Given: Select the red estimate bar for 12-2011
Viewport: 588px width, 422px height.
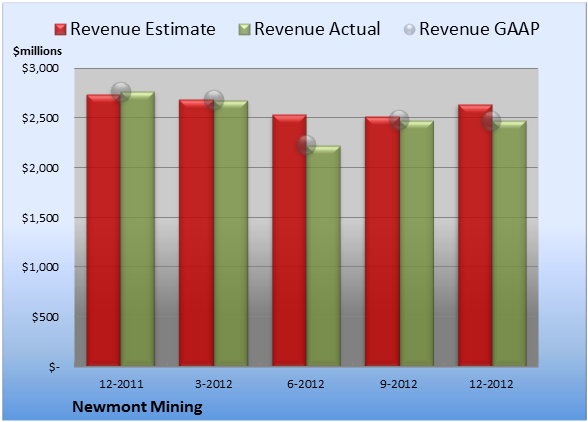Looking at the screenshot, I should click(x=104, y=230).
